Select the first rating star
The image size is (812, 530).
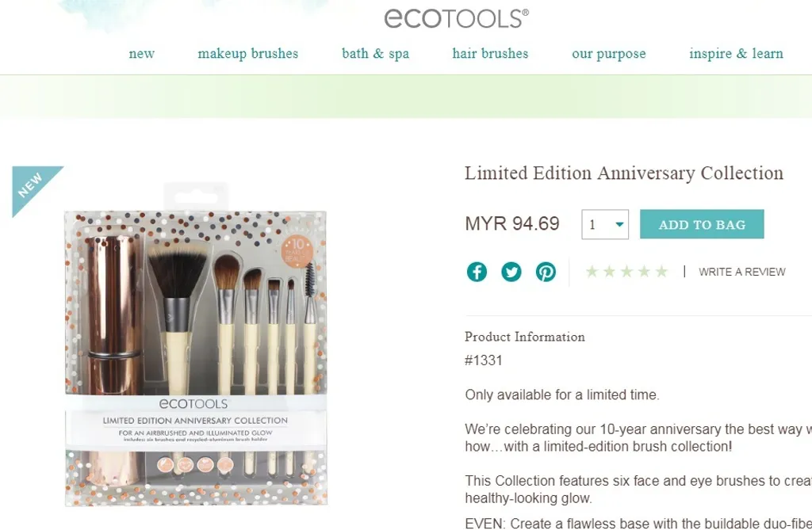pos(592,271)
